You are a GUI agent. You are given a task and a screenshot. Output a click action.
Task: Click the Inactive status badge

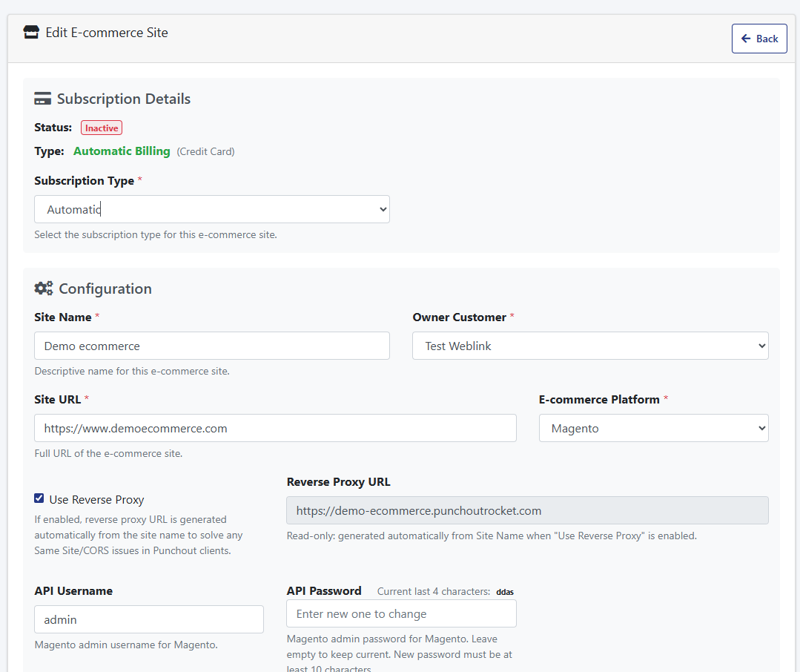[102, 128]
